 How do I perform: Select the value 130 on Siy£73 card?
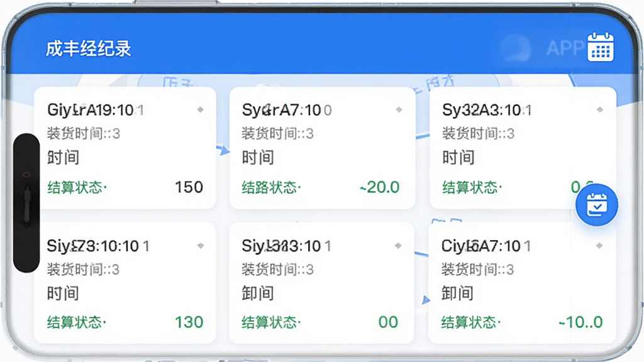coord(189,322)
